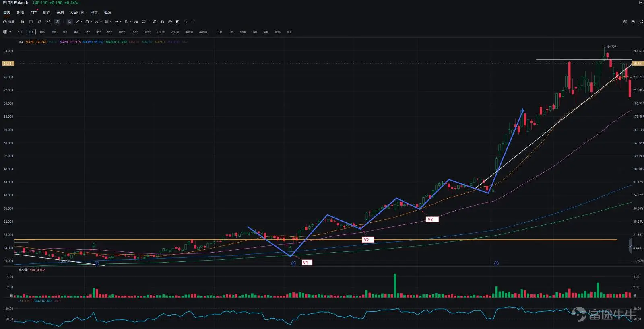The width and height of the screenshot is (644, 329).
Task: Open the 指標 indicators button
Action: [x=9, y=22]
